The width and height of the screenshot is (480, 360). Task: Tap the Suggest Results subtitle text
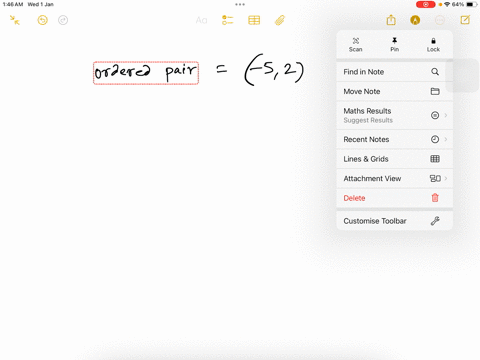click(368, 120)
